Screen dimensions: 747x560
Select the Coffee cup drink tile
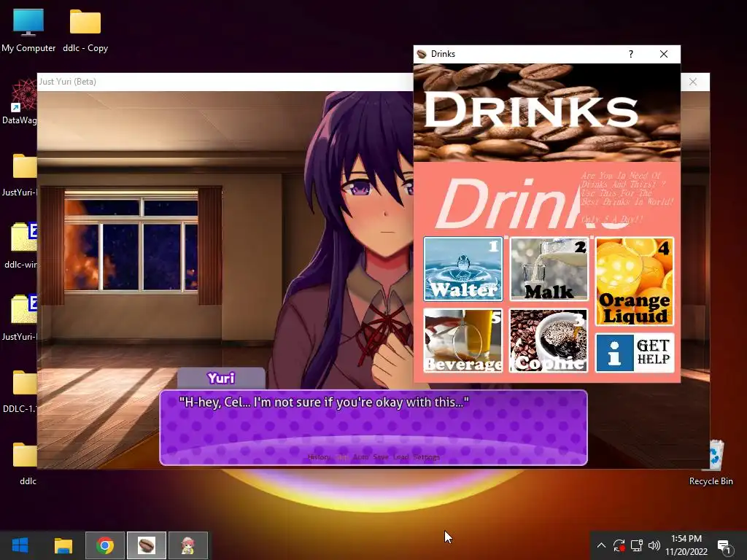pyautogui.click(x=549, y=341)
